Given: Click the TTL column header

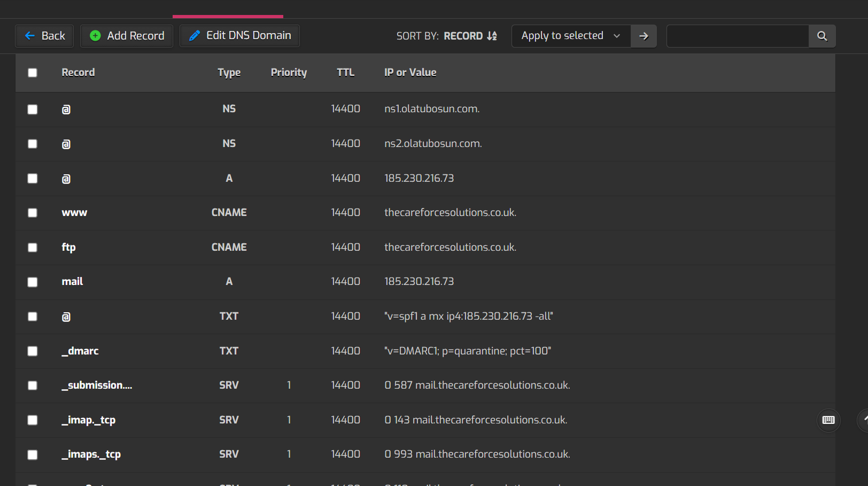Looking at the screenshot, I should coord(345,73).
